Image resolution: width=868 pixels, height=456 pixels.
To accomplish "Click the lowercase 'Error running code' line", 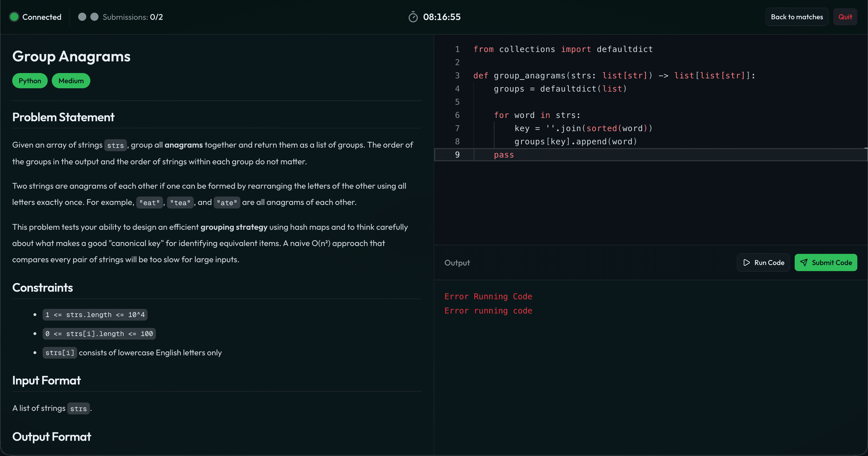I will pyautogui.click(x=488, y=310).
